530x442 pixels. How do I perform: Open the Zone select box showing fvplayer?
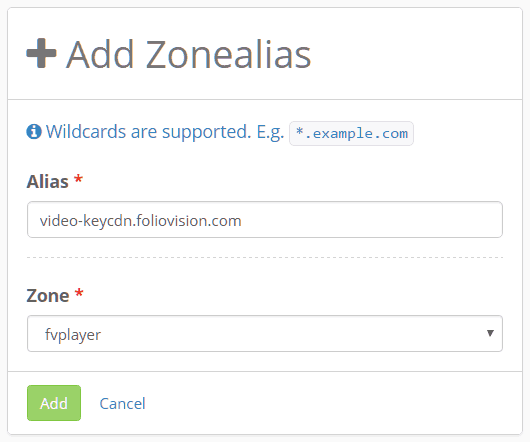265,334
